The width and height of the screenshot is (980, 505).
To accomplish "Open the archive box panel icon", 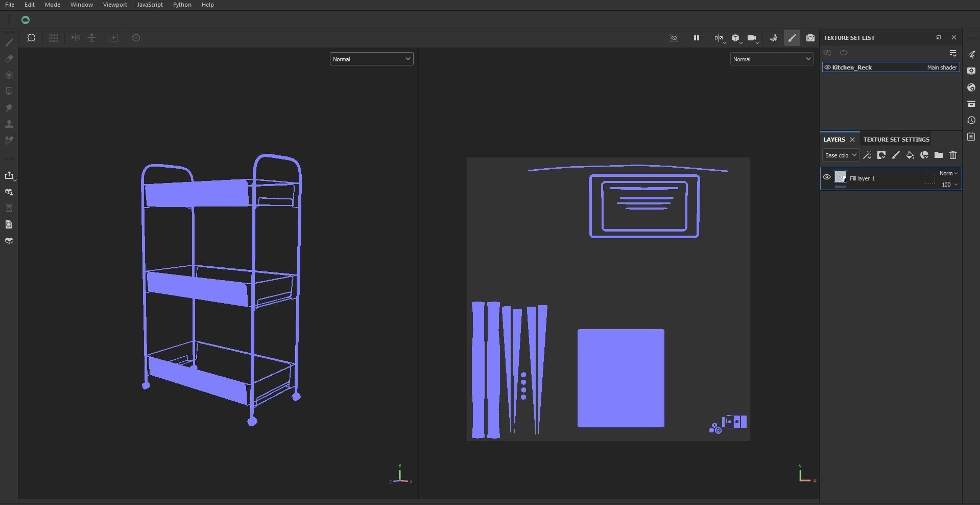I will click(971, 104).
